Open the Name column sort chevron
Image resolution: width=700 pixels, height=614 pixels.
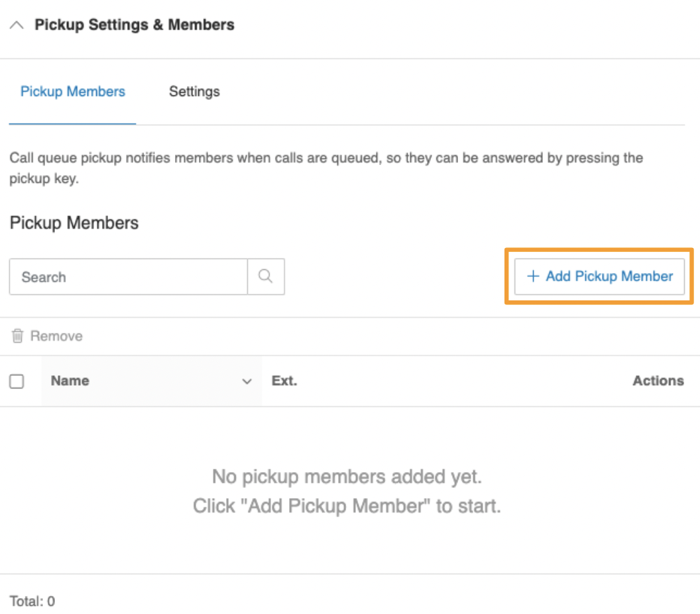tap(247, 381)
